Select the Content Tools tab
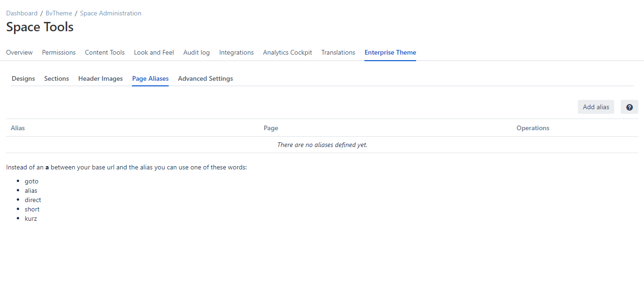Viewport: 644px width, 294px height. 104,52
